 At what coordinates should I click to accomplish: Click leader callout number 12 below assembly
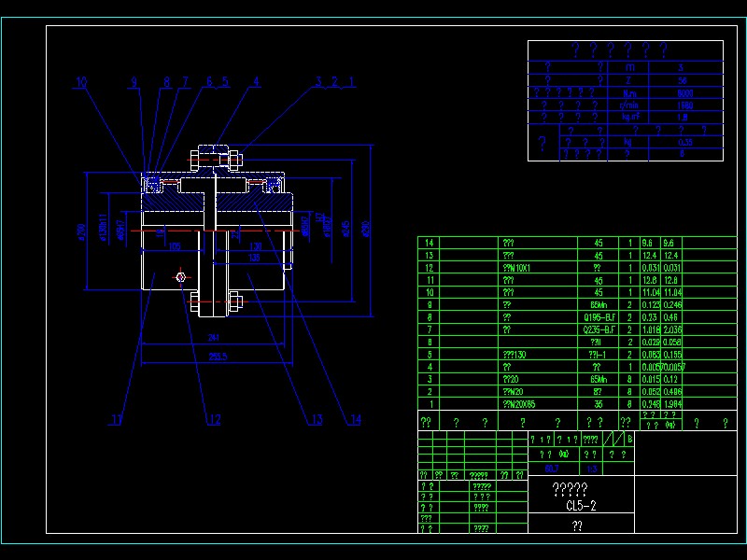[214, 419]
